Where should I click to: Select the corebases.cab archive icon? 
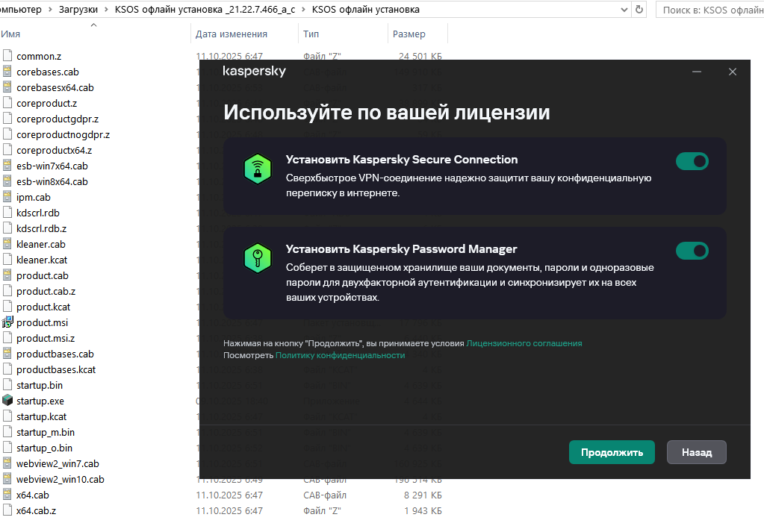7,72
